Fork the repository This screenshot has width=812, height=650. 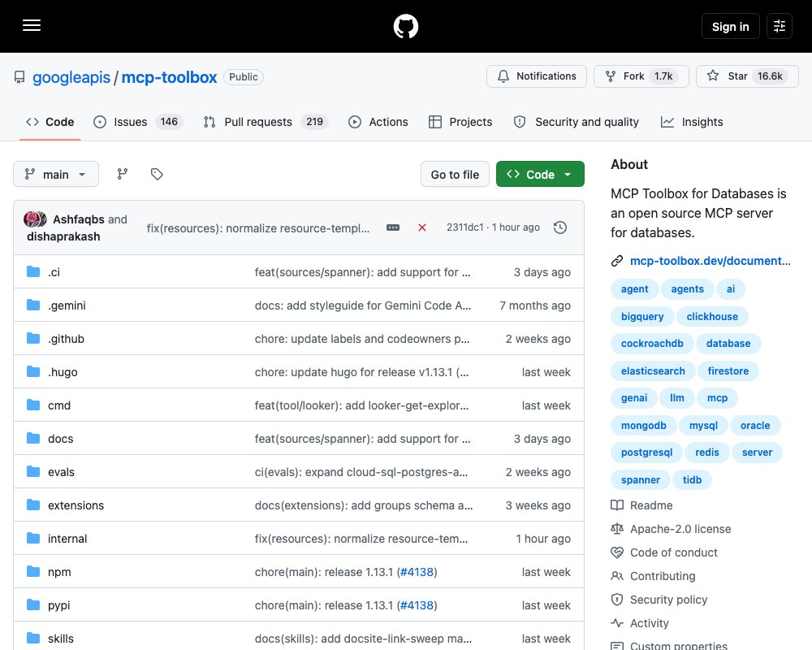click(x=641, y=76)
